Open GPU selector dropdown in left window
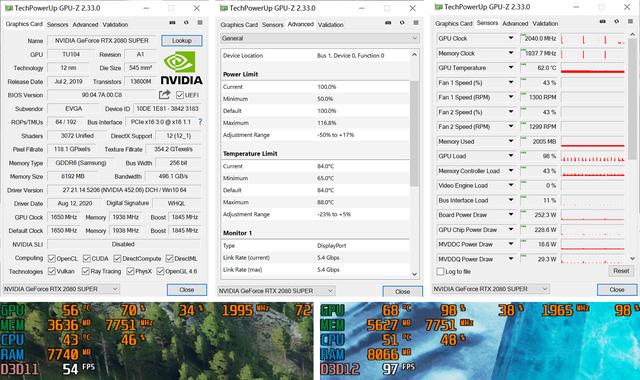640x380 pixels. point(61,289)
